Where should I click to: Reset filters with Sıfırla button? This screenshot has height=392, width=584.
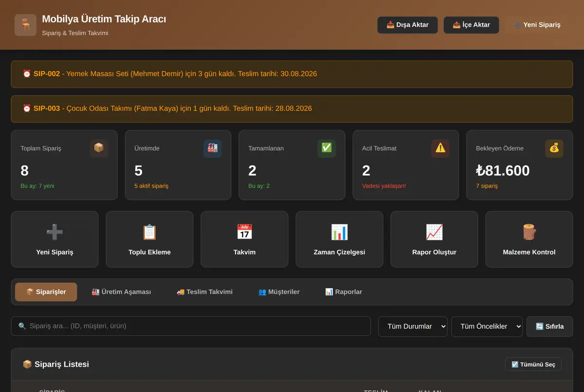pyautogui.click(x=549, y=326)
